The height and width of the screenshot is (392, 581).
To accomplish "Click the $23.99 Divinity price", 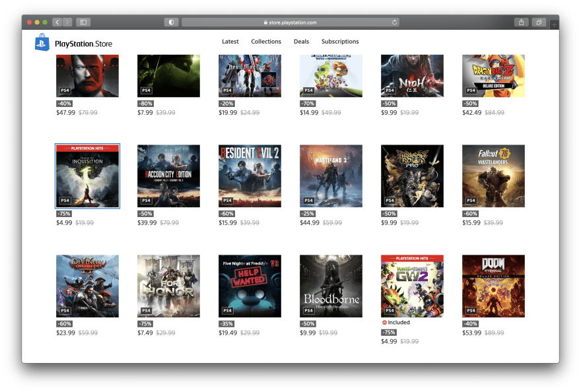I will [x=65, y=333].
